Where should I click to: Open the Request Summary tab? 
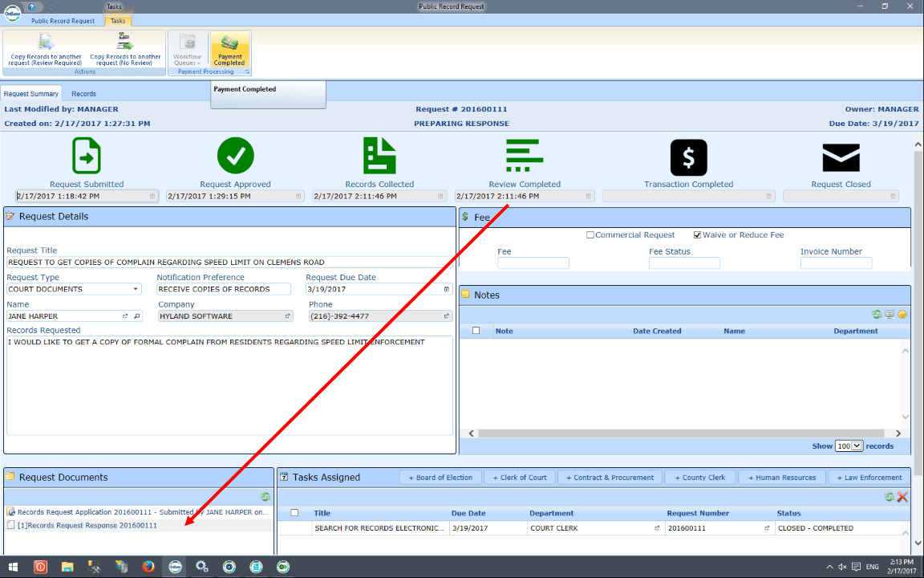click(x=31, y=94)
